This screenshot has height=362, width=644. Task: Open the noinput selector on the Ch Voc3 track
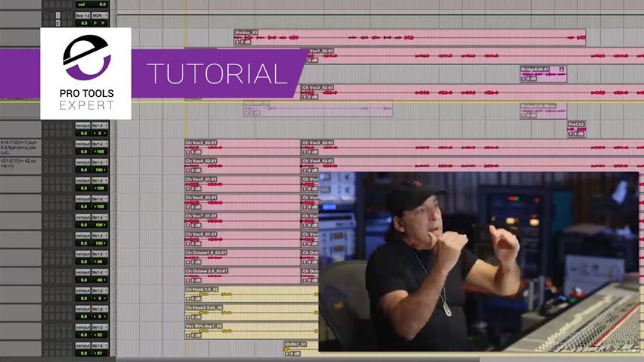(83, 144)
